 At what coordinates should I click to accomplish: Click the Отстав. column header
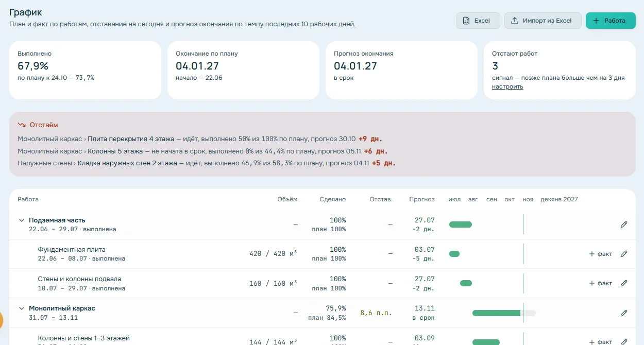(381, 199)
